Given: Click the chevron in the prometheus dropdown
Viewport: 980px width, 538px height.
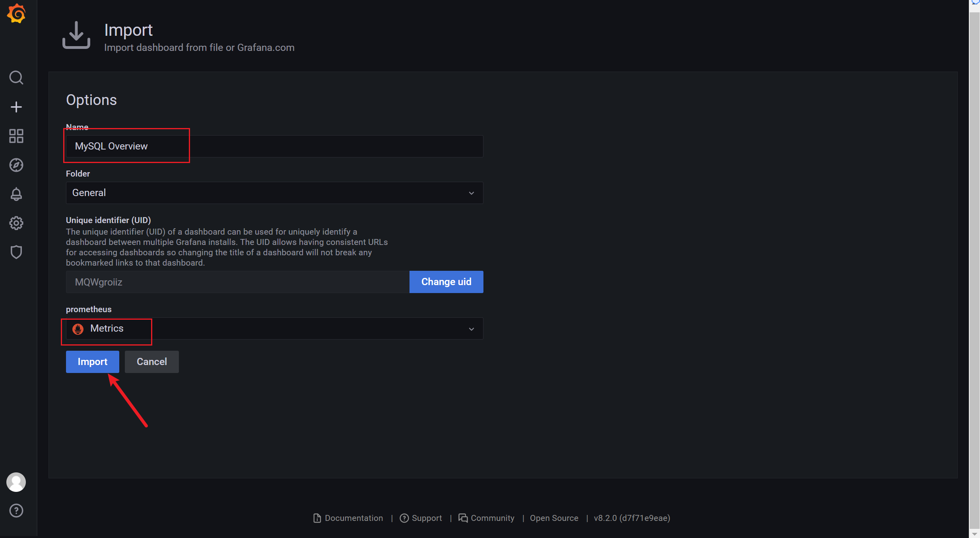Looking at the screenshot, I should [472, 329].
